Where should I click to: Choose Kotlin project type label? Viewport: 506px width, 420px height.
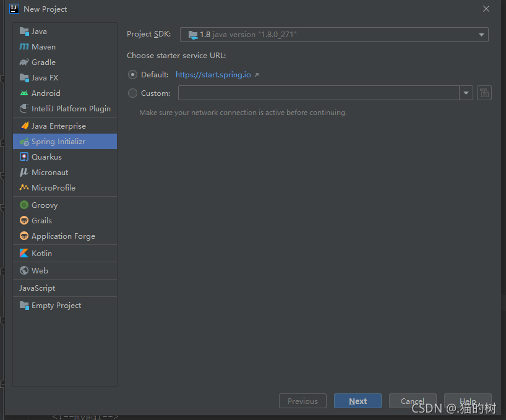pyautogui.click(x=41, y=254)
